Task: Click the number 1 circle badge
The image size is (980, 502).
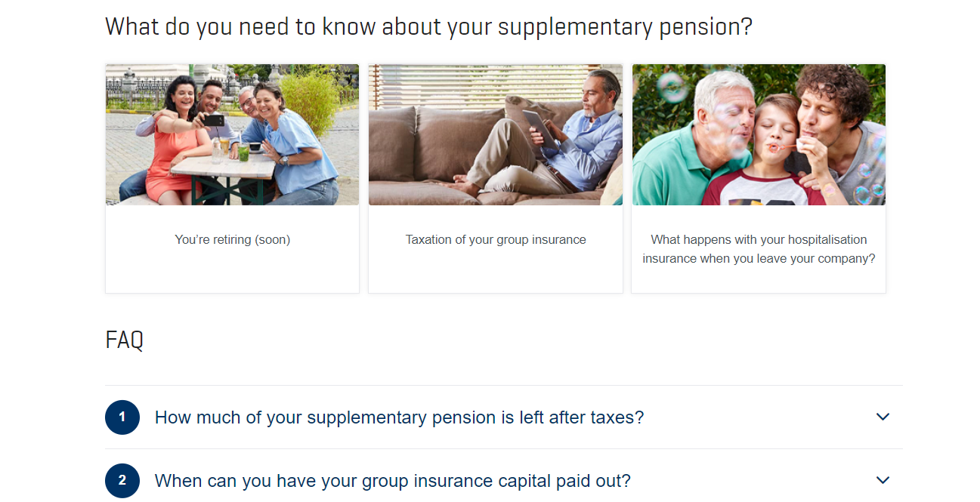Action: pyautogui.click(x=122, y=417)
